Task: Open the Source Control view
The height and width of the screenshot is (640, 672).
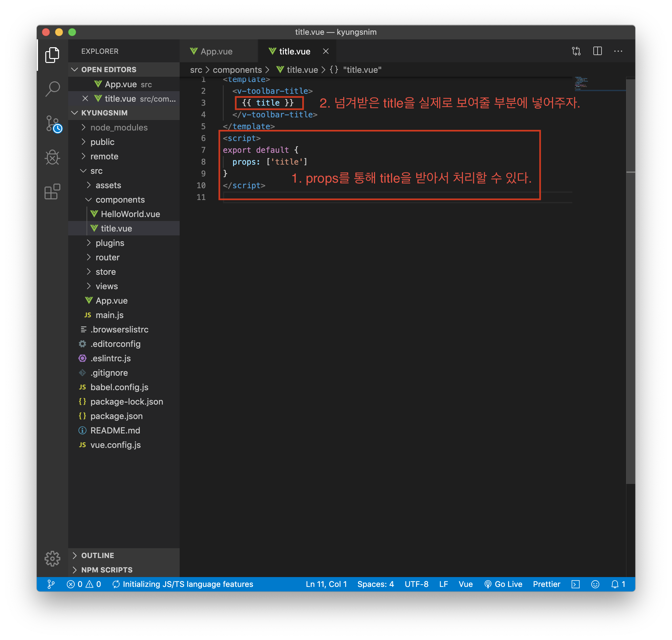Action: (x=52, y=124)
